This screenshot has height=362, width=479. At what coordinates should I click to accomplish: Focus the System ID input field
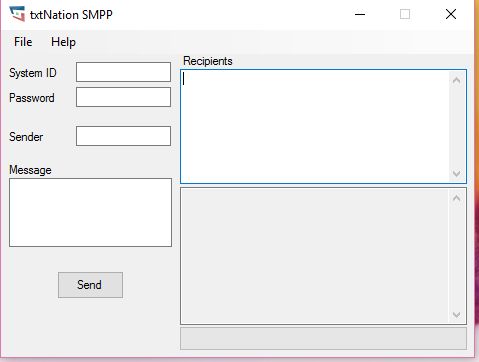[x=123, y=72]
